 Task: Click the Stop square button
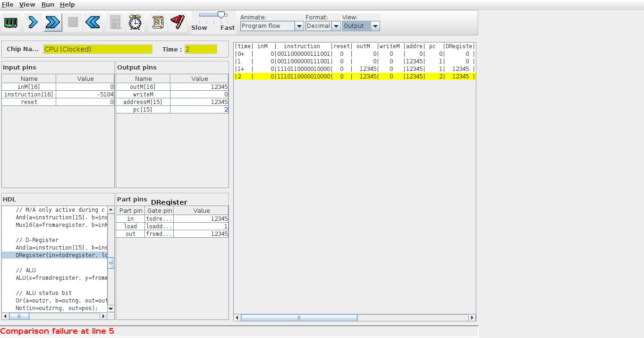click(x=73, y=22)
